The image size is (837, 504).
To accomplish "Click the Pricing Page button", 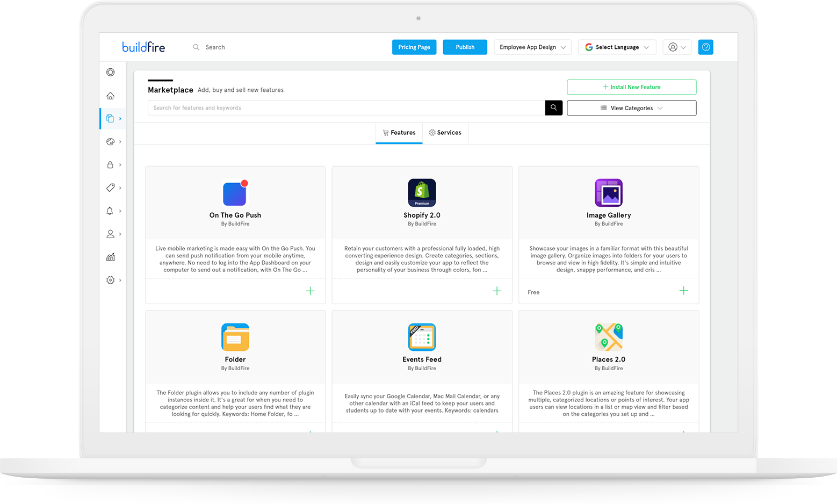I will [x=414, y=47].
